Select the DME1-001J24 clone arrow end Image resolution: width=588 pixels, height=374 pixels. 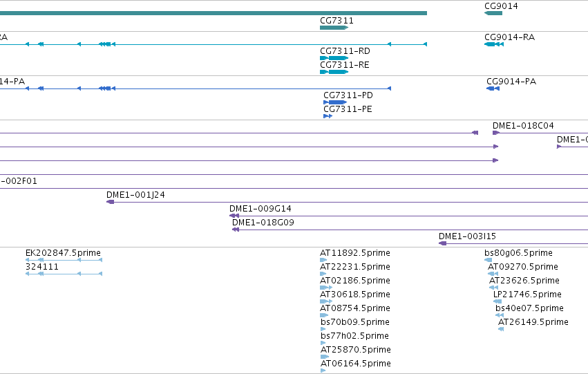click(111, 202)
